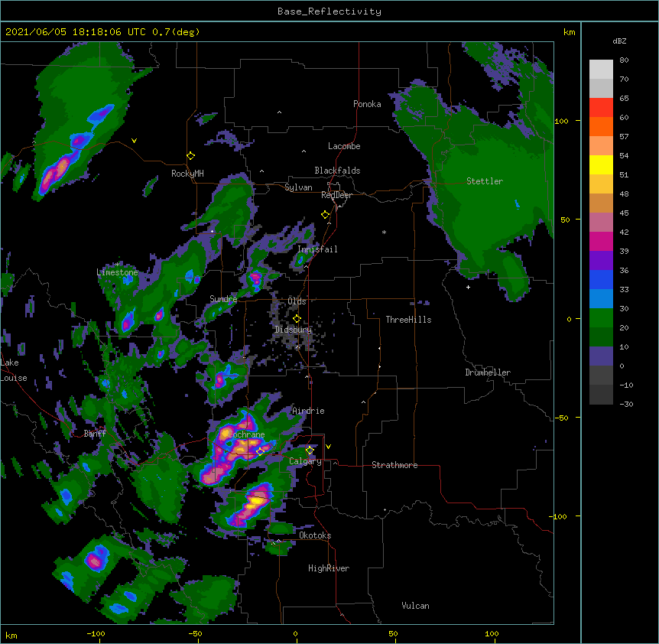
Task: Click the Stettler city label
Action: (x=485, y=181)
